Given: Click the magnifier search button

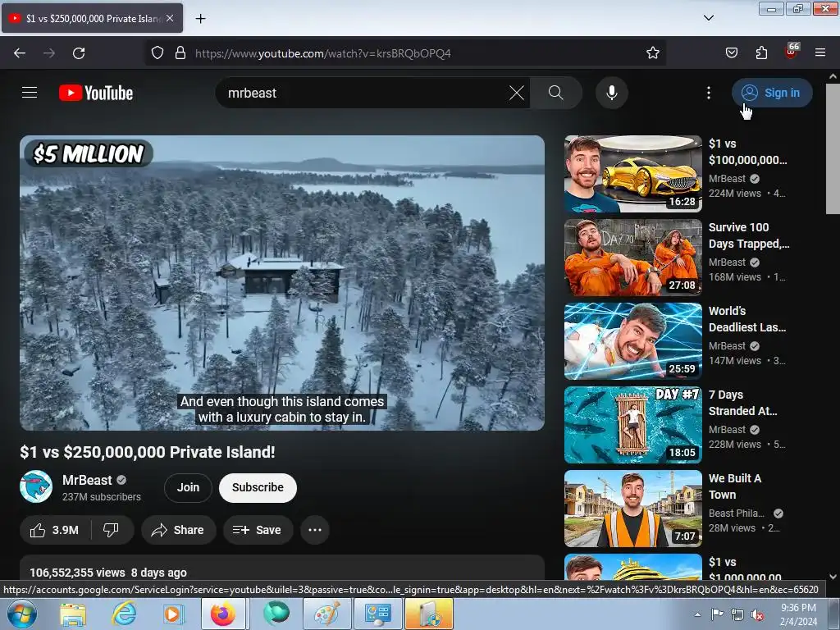Looking at the screenshot, I should [555, 93].
